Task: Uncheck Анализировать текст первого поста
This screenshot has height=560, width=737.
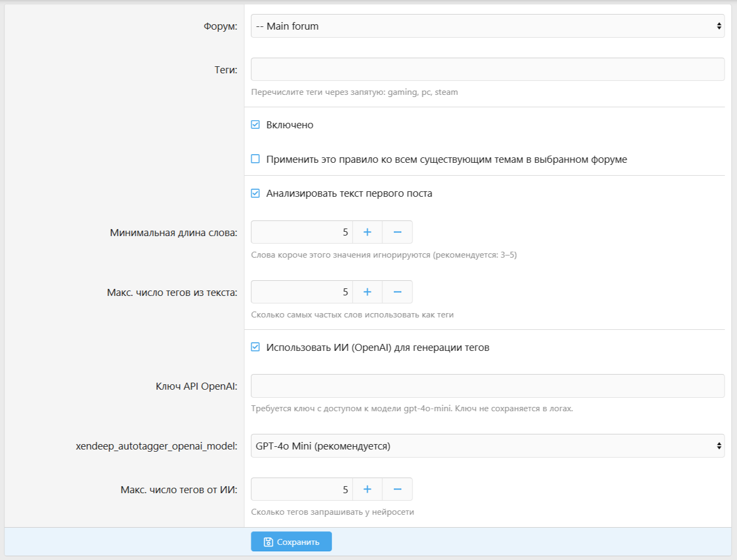Action: (256, 193)
